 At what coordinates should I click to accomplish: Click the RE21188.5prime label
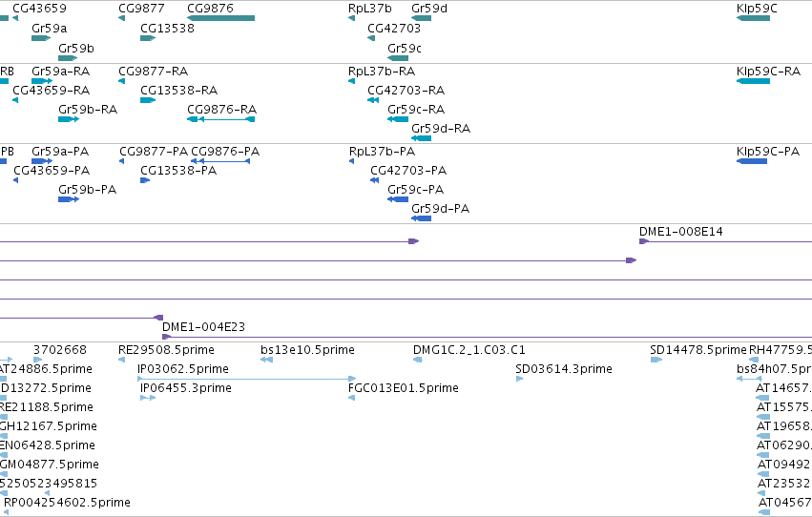(47, 407)
